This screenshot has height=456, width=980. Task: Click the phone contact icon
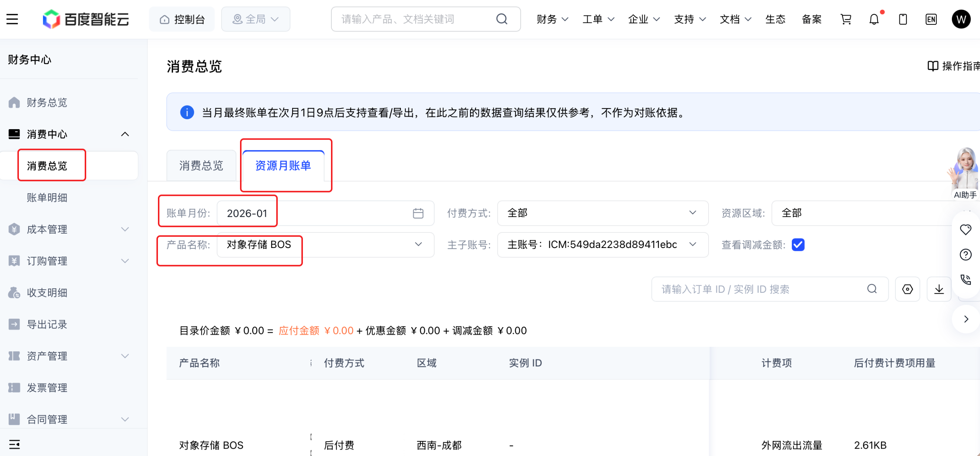coord(966,280)
